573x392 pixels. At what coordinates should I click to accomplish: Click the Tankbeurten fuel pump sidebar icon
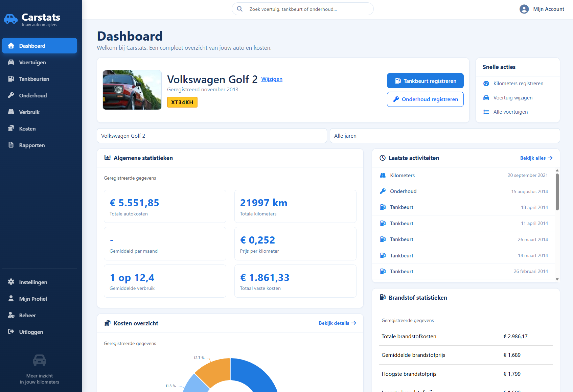(x=11, y=79)
